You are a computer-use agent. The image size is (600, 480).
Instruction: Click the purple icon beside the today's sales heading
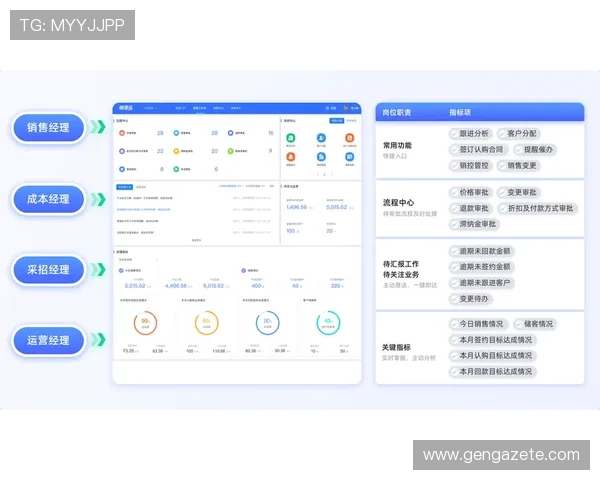(121, 270)
